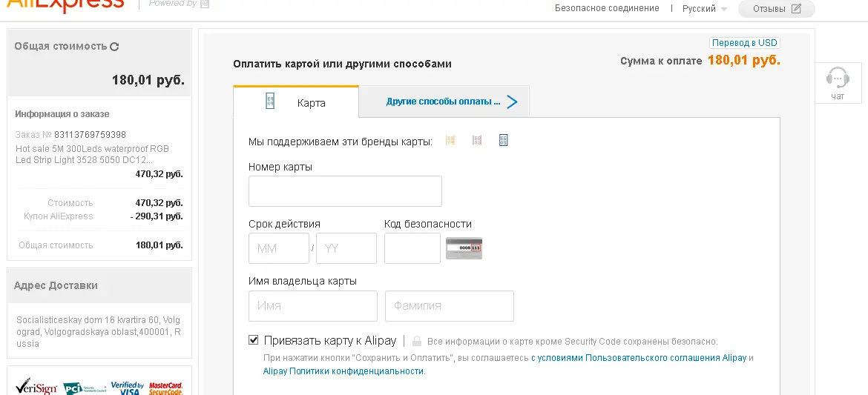Toggle the Привязать карту к Alipay checkbox

point(254,339)
